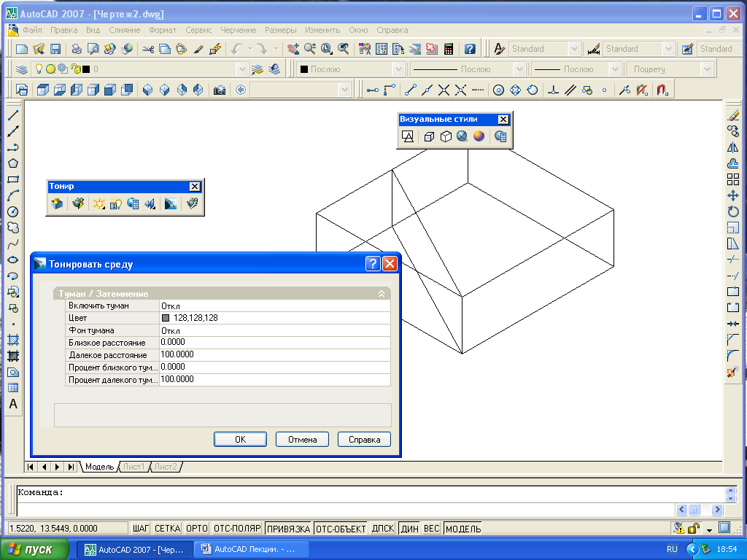Switch to the Лист1 layout tab
This screenshot has height=560, width=747.
[133, 467]
